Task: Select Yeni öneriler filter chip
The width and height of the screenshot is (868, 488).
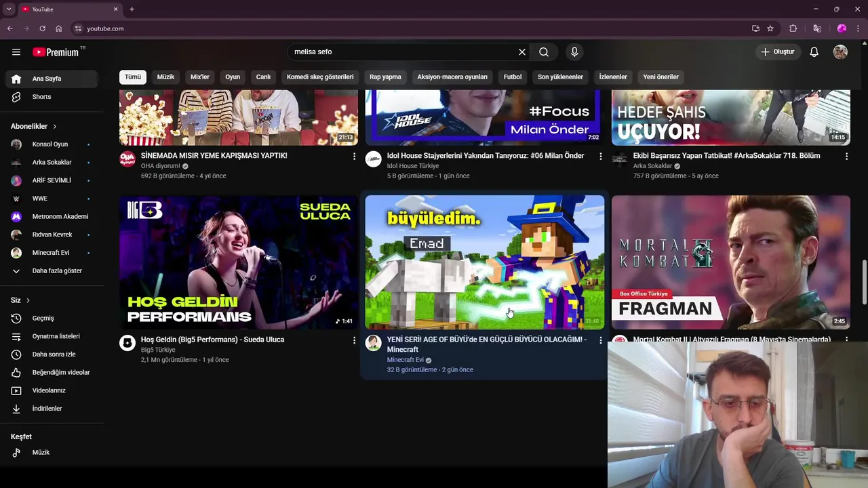Action: coord(660,77)
